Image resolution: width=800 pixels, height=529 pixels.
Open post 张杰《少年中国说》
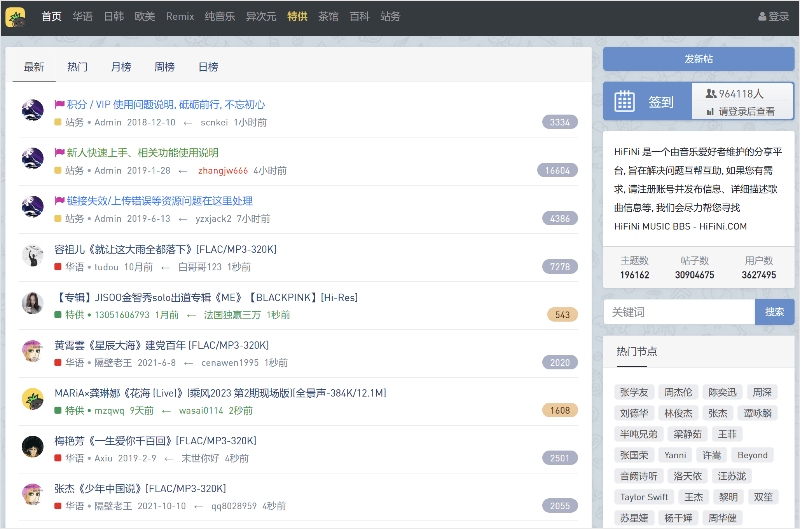(x=140, y=489)
